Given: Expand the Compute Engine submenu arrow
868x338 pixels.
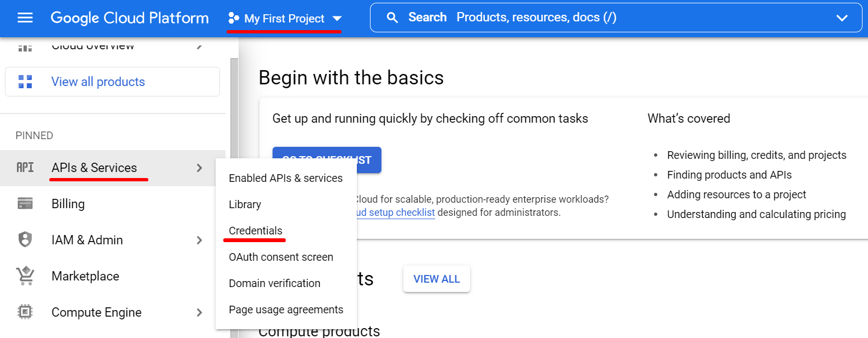Looking at the screenshot, I should coord(199,312).
